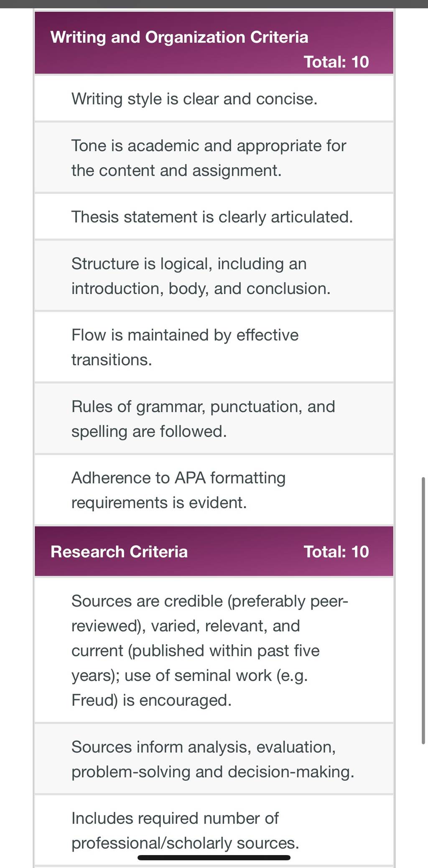This screenshot has height=868, width=428.
Task: Tap the vertical scrollbar on the right edge
Action: (423, 610)
